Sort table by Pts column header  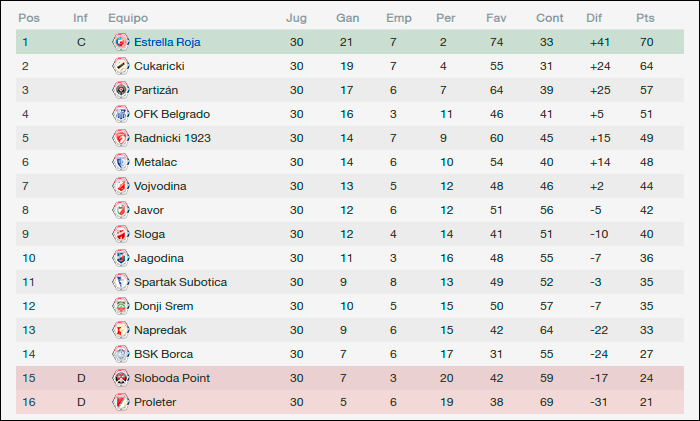pyautogui.click(x=645, y=18)
